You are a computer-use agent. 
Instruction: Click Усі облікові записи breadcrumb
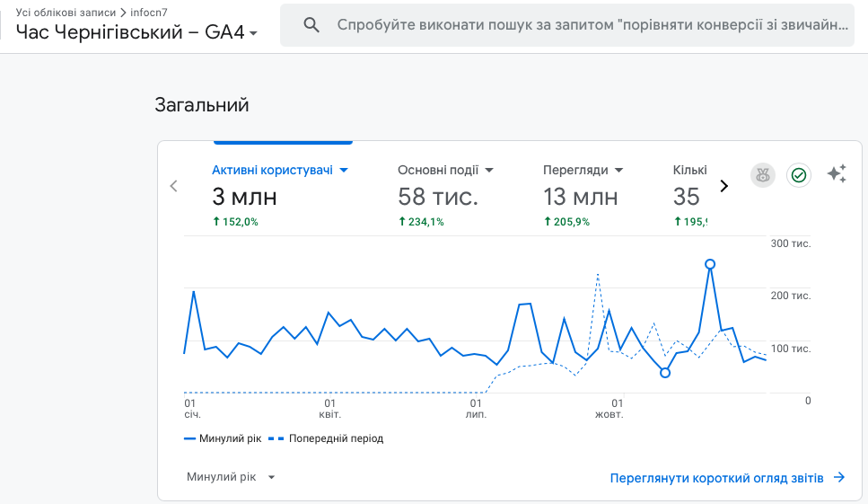(66, 13)
